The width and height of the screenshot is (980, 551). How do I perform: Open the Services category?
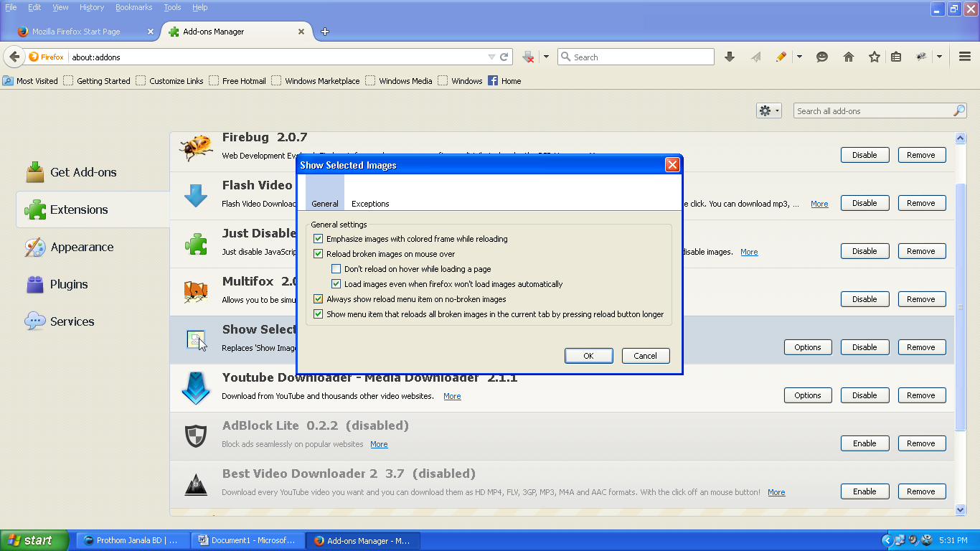(60, 321)
